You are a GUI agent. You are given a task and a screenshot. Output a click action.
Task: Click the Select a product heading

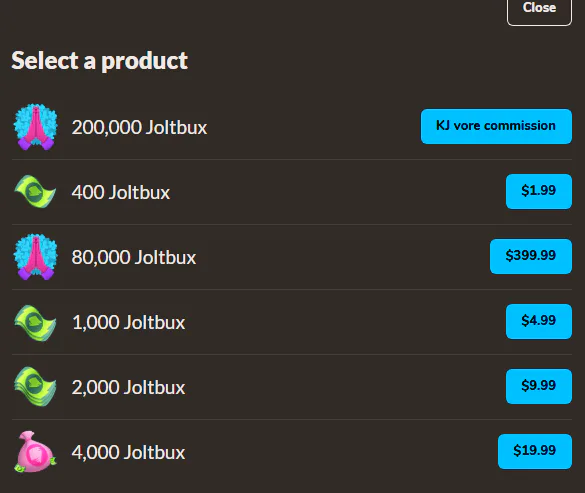tap(99, 60)
